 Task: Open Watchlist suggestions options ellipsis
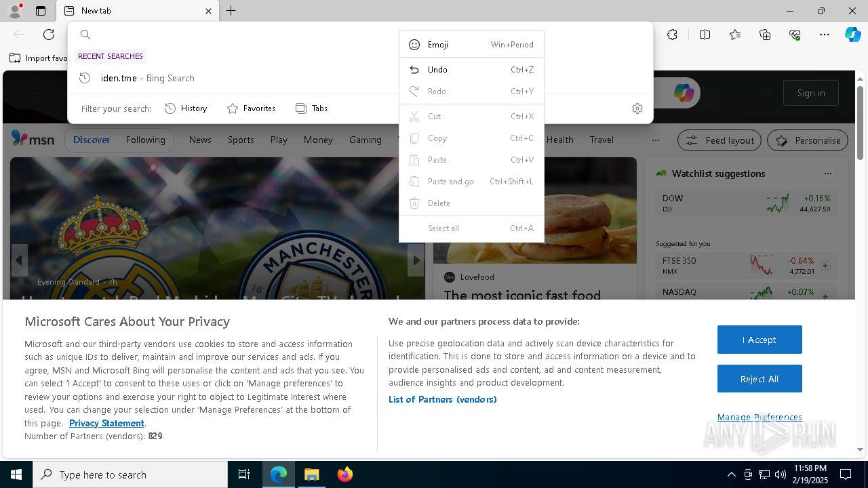[827, 174]
